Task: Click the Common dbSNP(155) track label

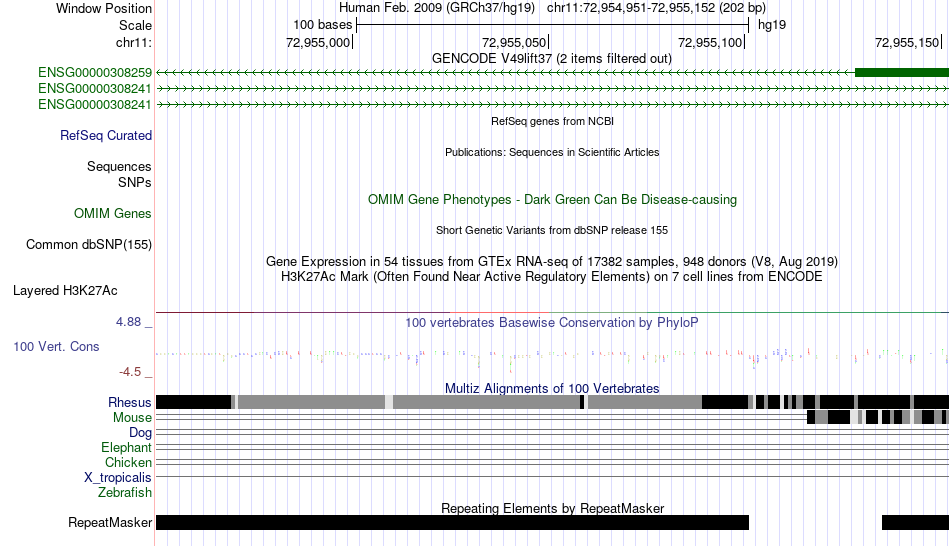Action: click(x=88, y=245)
